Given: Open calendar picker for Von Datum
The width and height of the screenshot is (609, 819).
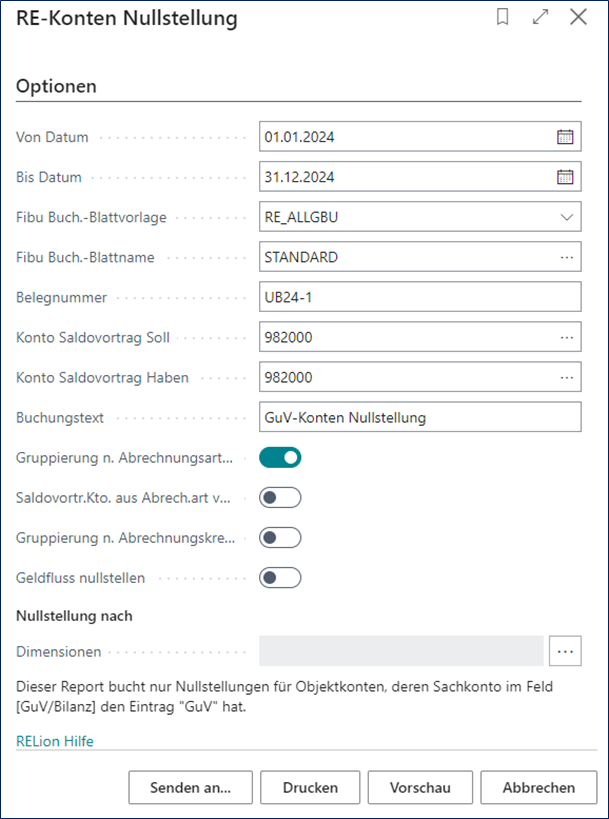Looking at the screenshot, I should click(x=565, y=137).
